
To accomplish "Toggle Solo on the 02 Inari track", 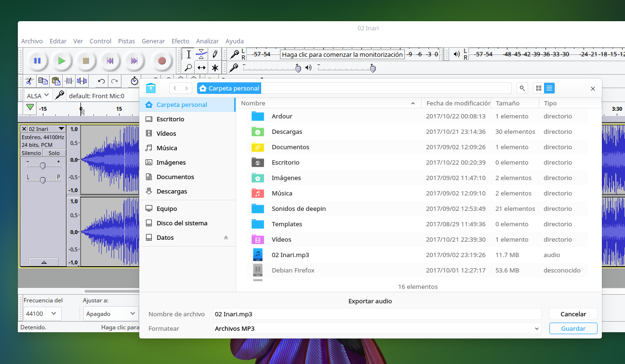I will point(54,153).
